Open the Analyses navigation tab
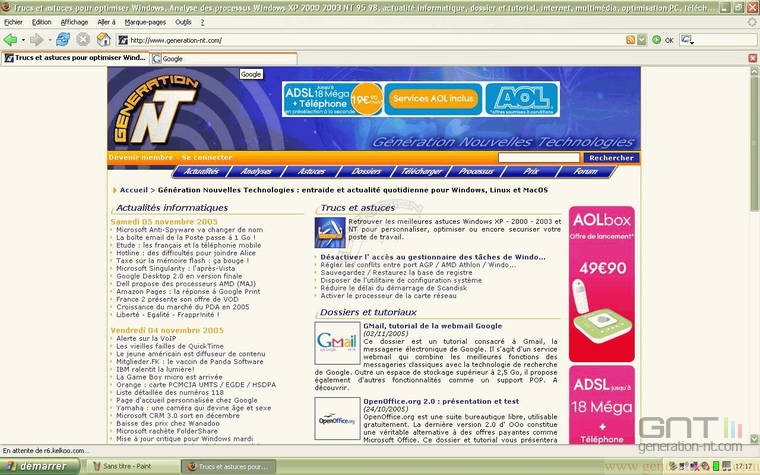760x475 pixels. point(256,171)
